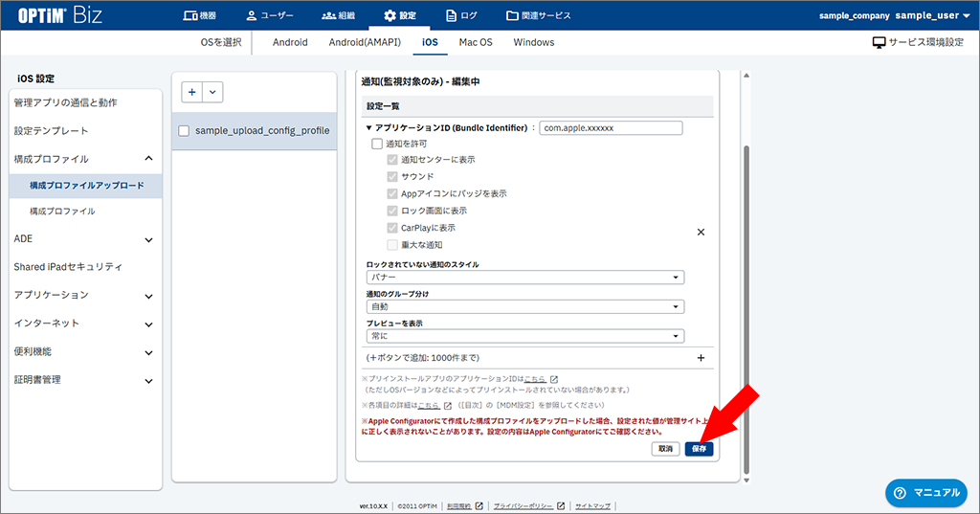
Task: Open the notification grouping 自動 dropdown
Action: click(x=525, y=306)
